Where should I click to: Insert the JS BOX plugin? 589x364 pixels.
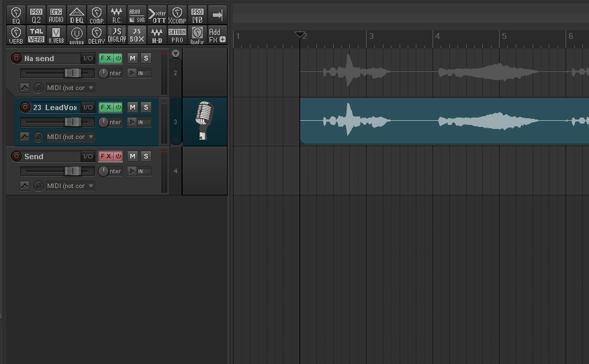pos(137,36)
